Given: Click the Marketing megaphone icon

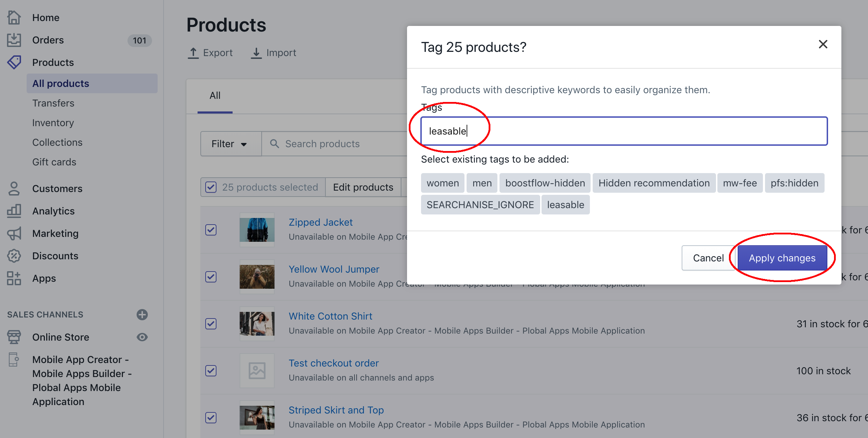Looking at the screenshot, I should (x=14, y=233).
